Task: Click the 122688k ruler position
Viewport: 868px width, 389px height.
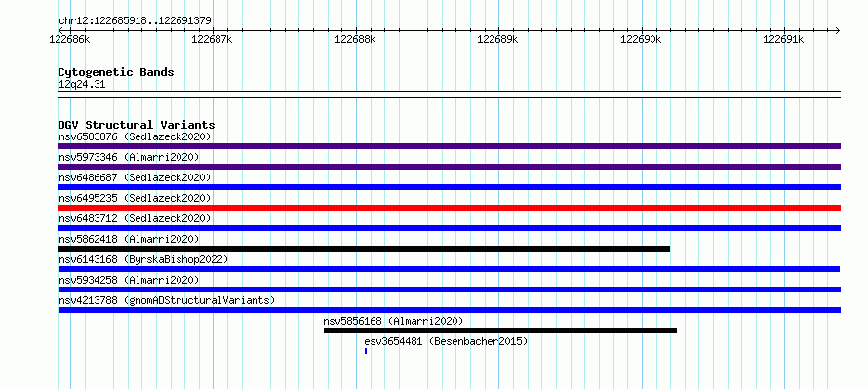Action: [355, 39]
